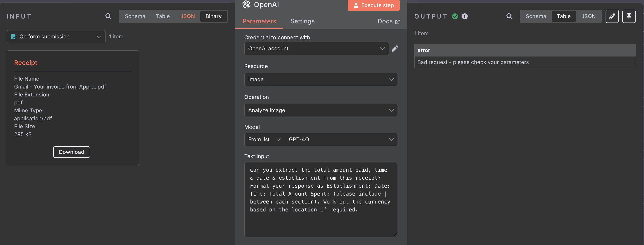Click the OpenAI logo icon
644x245 pixels.
pos(246,4)
